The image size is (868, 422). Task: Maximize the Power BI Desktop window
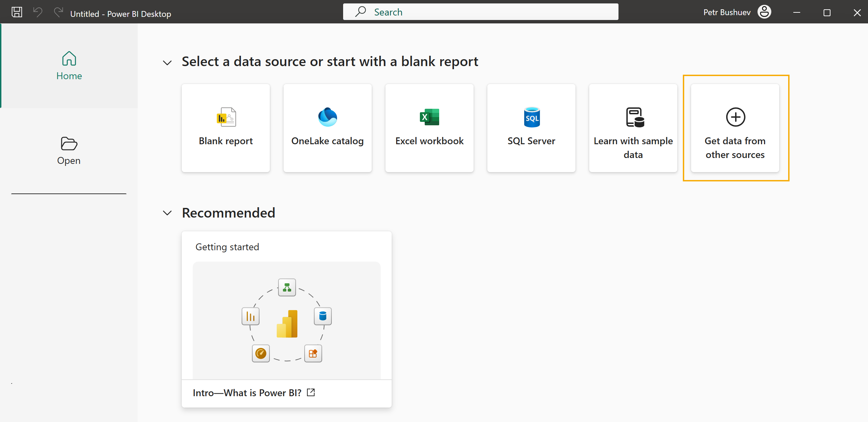click(827, 12)
